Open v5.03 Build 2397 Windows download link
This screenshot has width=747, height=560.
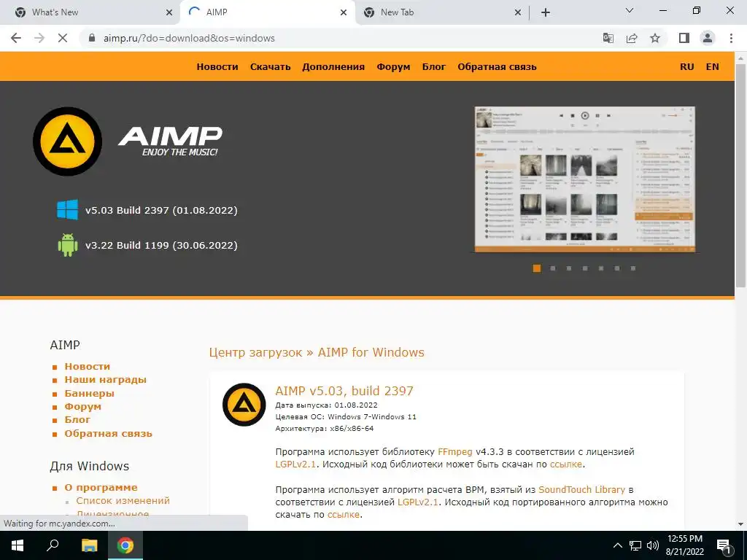pyautogui.click(x=161, y=210)
